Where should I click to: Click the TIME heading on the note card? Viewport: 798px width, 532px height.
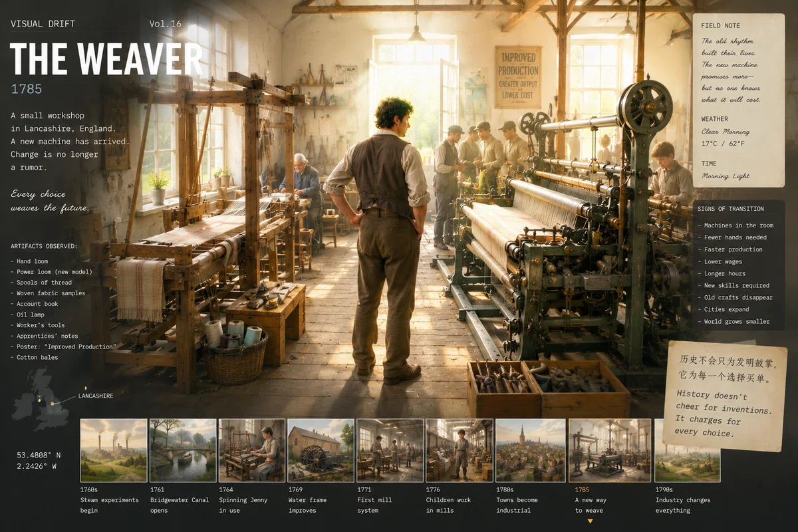(x=709, y=164)
